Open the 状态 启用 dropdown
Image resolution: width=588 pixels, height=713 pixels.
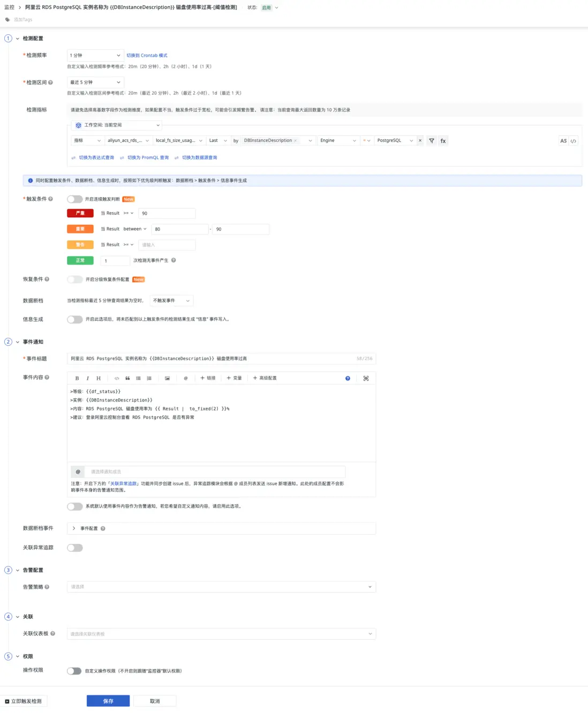click(x=269, y=8)
